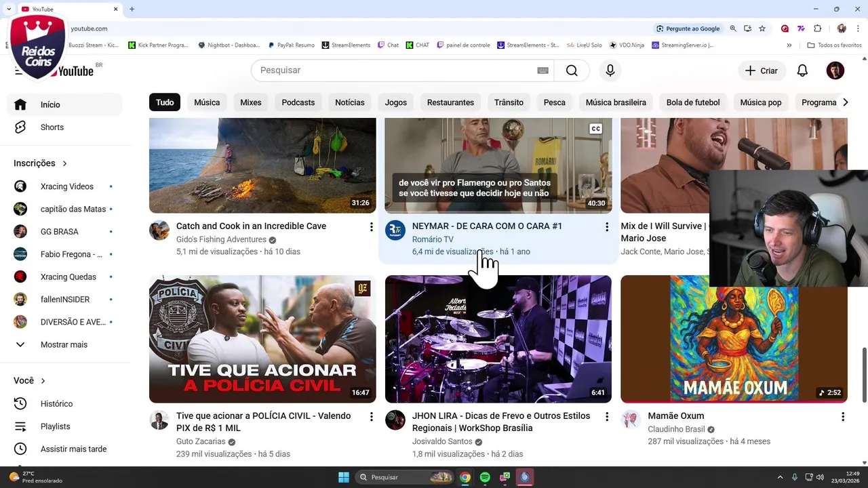
Task: Select the Tudo filter chip
Action: [165, 102]
